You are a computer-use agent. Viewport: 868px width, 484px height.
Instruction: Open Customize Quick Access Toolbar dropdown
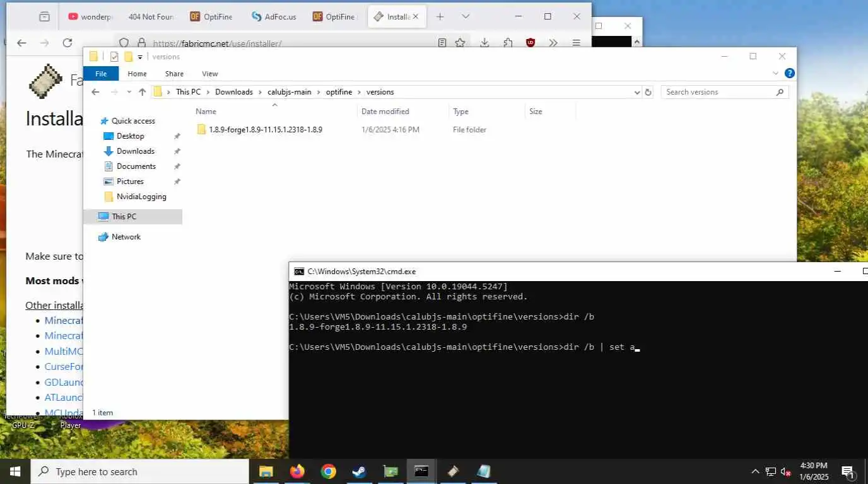[140, 57]
